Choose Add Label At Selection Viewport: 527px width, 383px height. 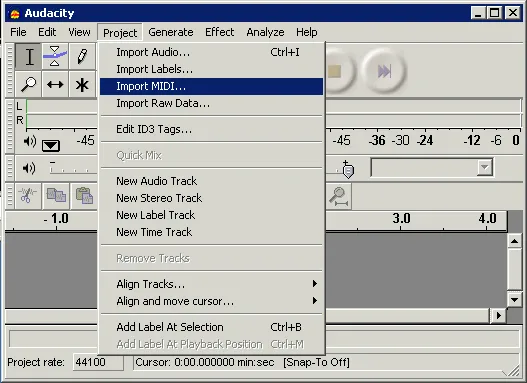212,327
